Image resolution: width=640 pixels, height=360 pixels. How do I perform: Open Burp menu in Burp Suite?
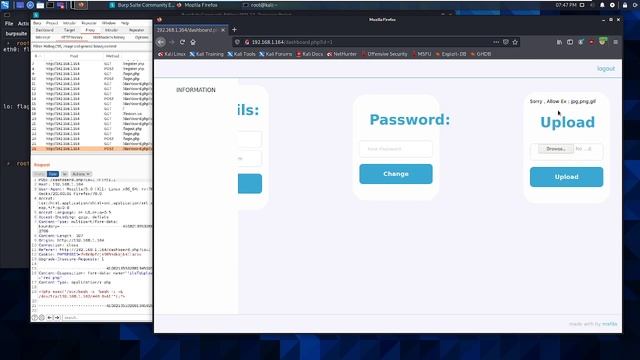(x=37, y=23)
